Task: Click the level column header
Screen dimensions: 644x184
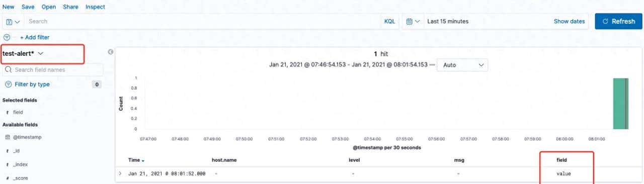Action: click(354, 160)
